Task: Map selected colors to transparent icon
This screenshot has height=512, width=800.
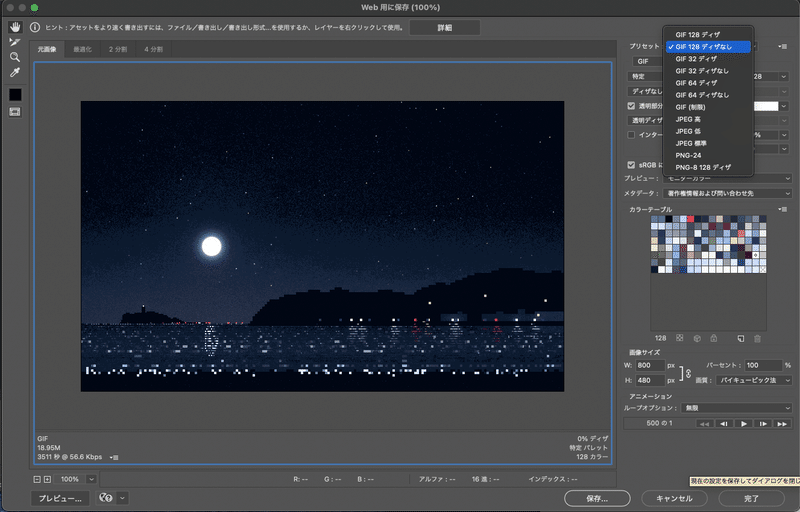Action: 680,338
